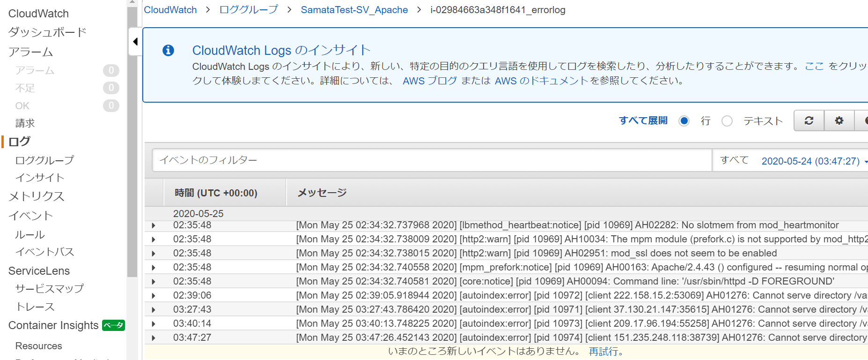Open インサイト in the sidebar
The height and width of the screenshot is (360, 868).
coord(40,178)
